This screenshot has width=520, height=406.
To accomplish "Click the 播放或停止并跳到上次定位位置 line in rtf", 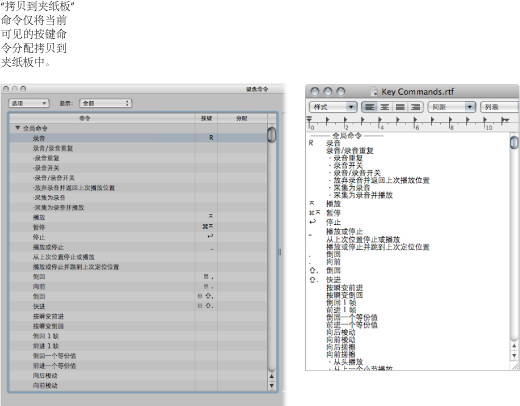I will coord(378,247).
